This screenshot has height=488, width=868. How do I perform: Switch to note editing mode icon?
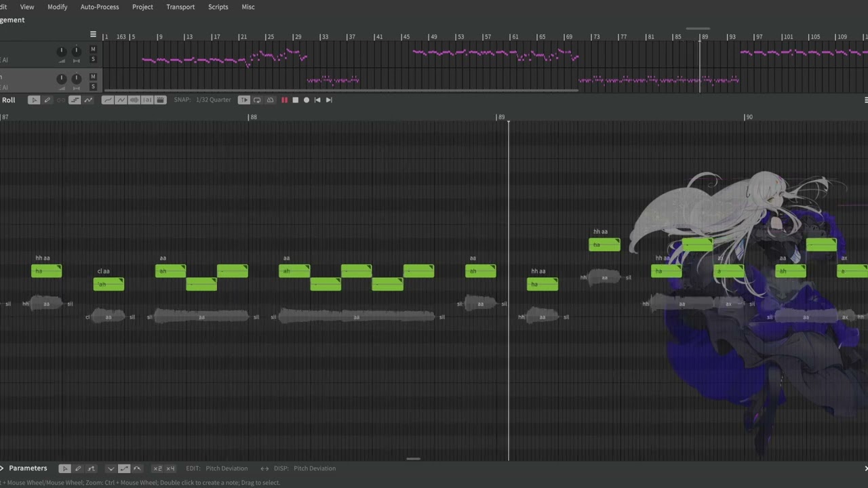(x=75, y=100)
